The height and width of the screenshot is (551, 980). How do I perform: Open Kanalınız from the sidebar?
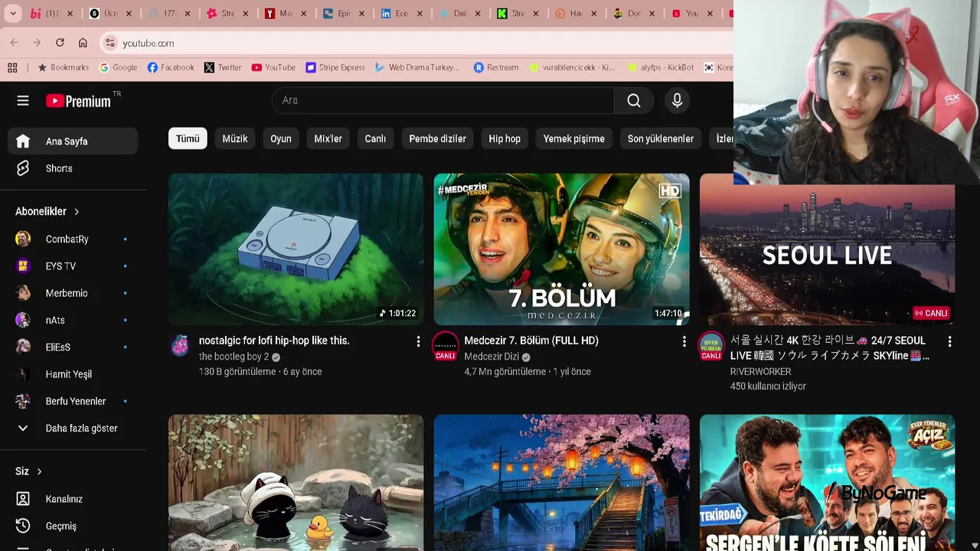(x=73, y=499)
